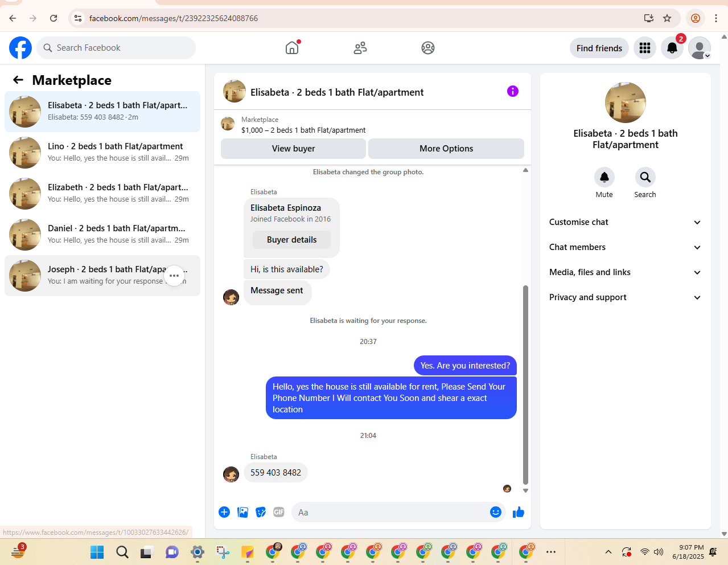Choose a sticker in composer
This screenshot has width=728, height=565.
point(261,512)
